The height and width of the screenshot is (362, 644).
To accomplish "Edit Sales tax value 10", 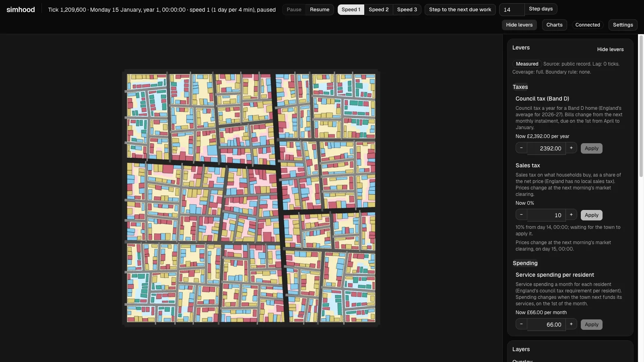I will tap(546, 215).
